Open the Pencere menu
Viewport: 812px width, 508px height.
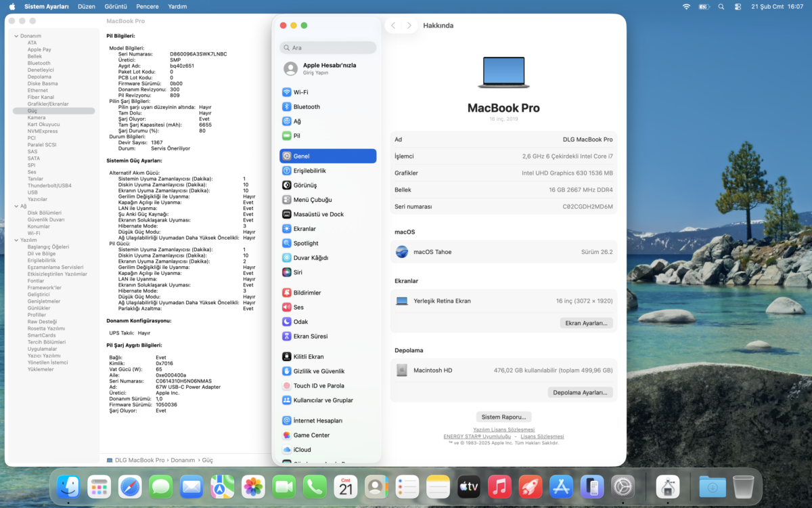(148, 6)
